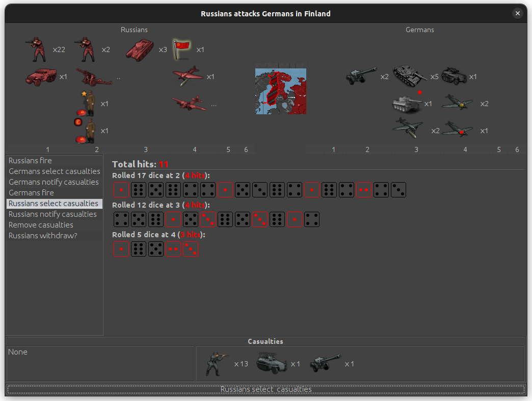Click the Soviet red flag icon
This screenshot has width=532, height=401.
click(x=181, y=49)
